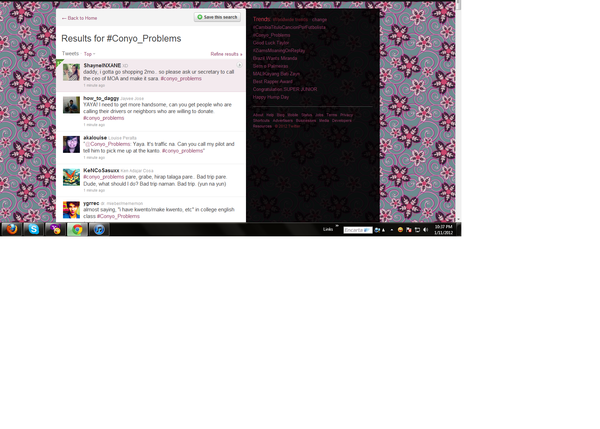Screen dimensions: 600x429
Task: Open Good Luck Taylor trend
Action: pyautogui.click(x=271, y=43)
